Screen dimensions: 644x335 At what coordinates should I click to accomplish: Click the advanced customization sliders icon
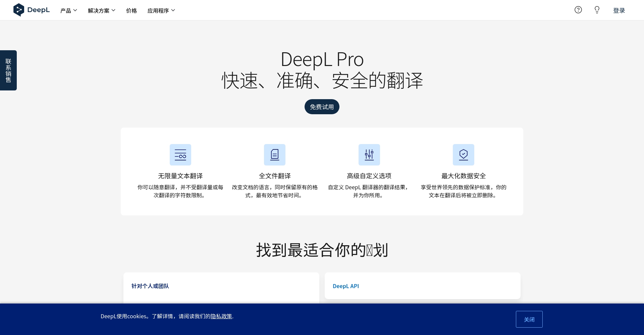click(x=369, y=155)
